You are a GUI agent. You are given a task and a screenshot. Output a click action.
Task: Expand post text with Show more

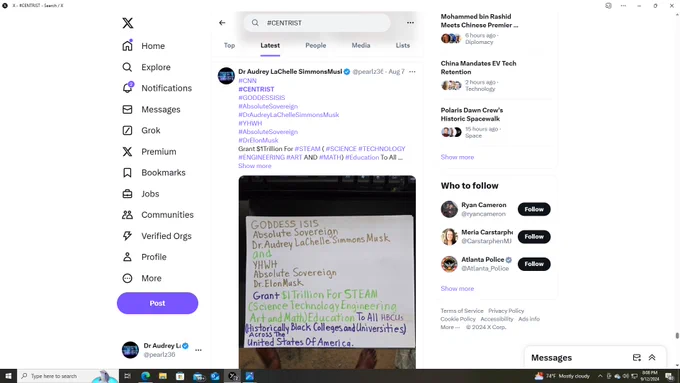(x=255, y=166)
